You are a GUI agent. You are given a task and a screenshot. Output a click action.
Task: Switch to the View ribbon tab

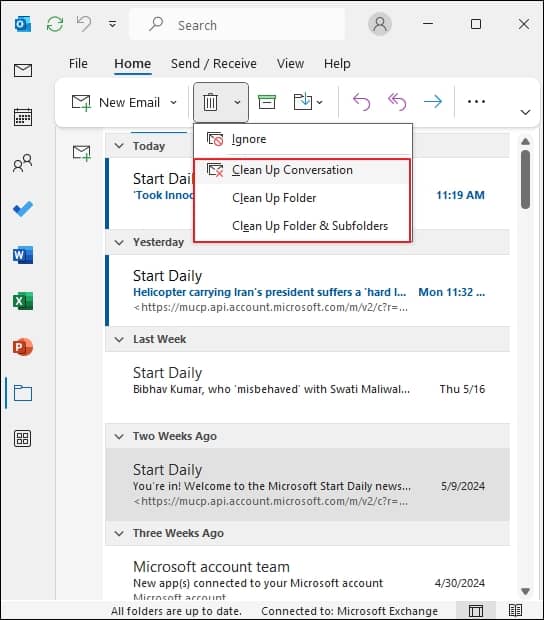click(x=290, y=63)
